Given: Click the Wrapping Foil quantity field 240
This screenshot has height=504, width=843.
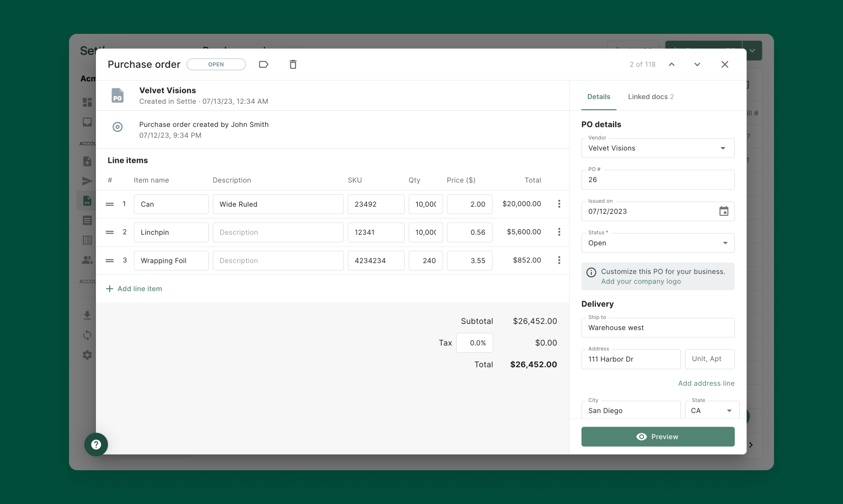Looking at the screenshot, I should 425,261.
